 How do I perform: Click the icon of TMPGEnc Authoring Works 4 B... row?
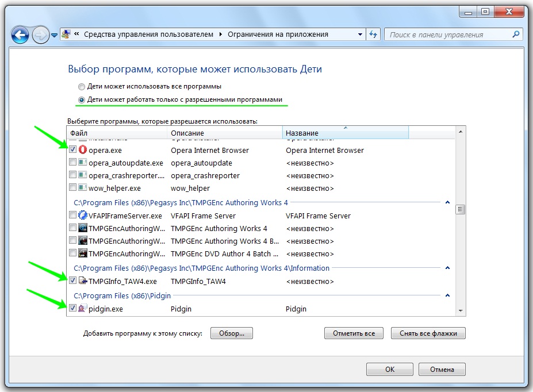[83, 240]
